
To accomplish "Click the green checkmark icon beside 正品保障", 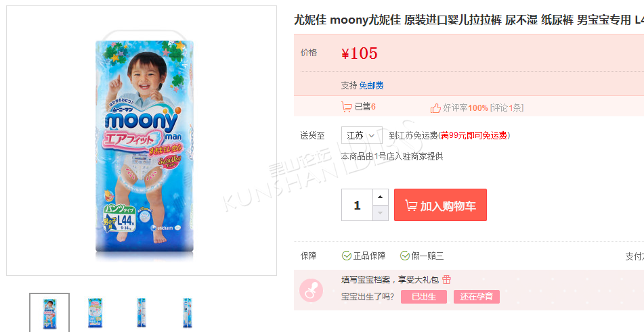I will (x=347, y=256).
